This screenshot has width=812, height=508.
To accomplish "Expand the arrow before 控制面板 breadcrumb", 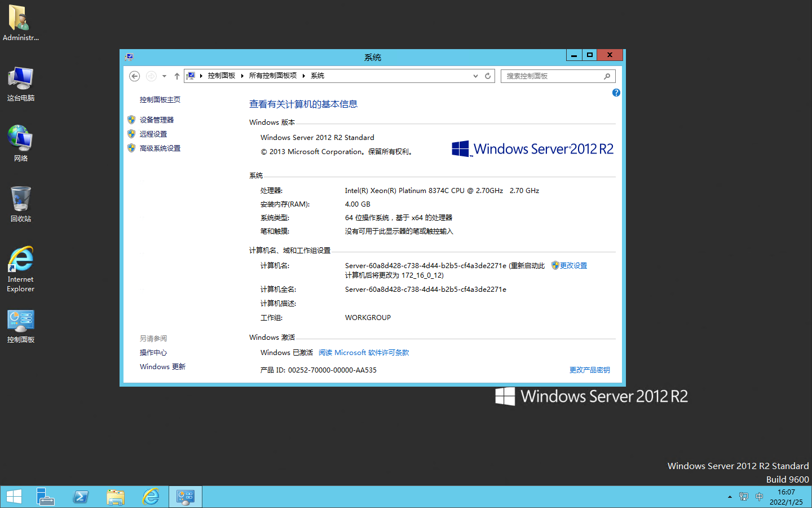I will (201, 76).
